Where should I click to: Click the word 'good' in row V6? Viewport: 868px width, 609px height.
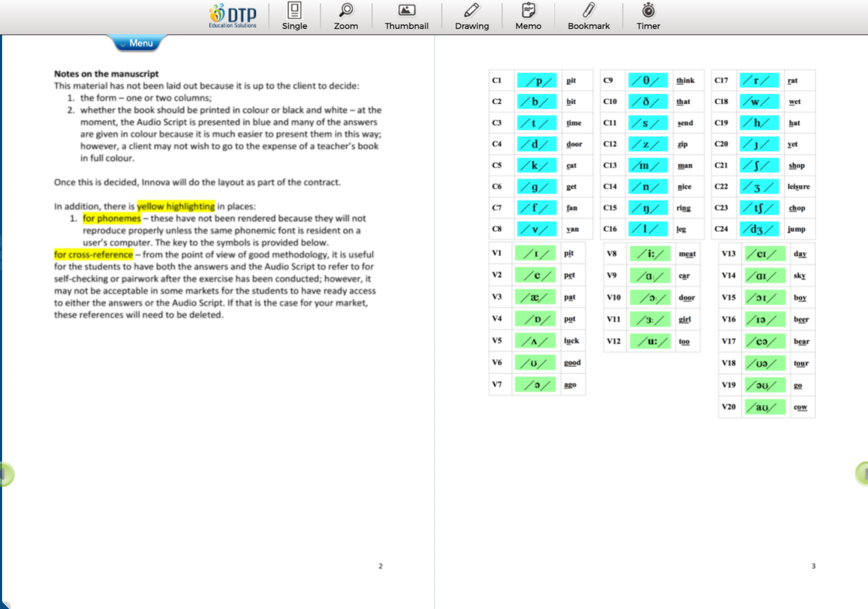coord(572,363)
